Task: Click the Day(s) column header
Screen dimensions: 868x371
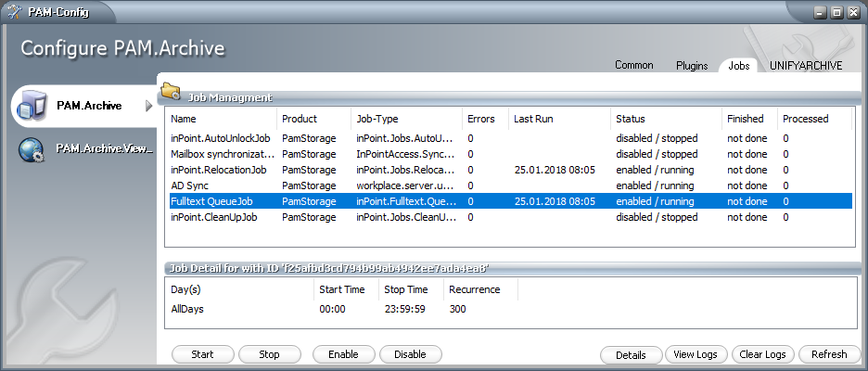Action: point(239,289)
